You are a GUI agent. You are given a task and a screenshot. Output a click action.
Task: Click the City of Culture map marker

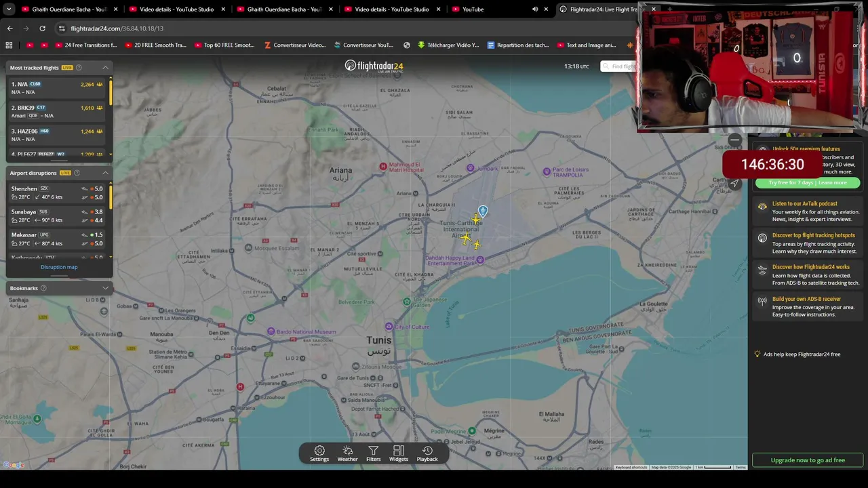[389, 327]
